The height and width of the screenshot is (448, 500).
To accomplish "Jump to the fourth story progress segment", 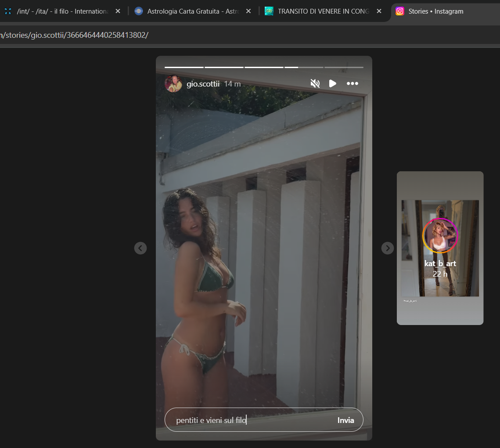I will [x=304, y=67].
